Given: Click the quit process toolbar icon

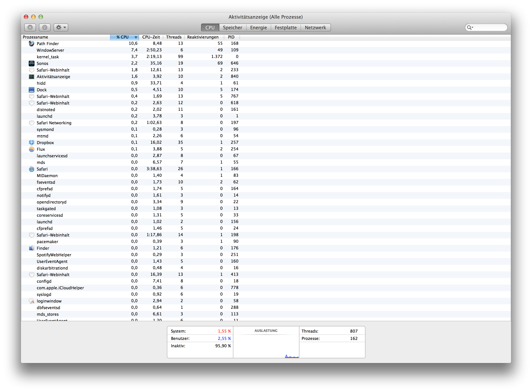Looking at the screenshot, I should 30,28.
